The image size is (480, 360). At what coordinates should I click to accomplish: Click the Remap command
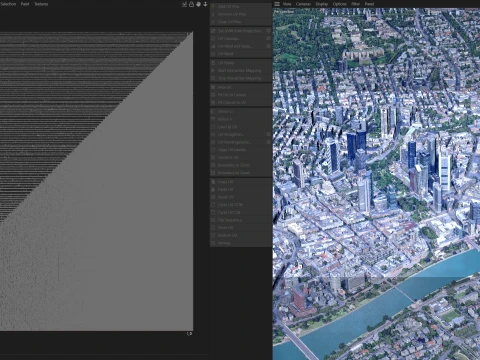(241, 243)
